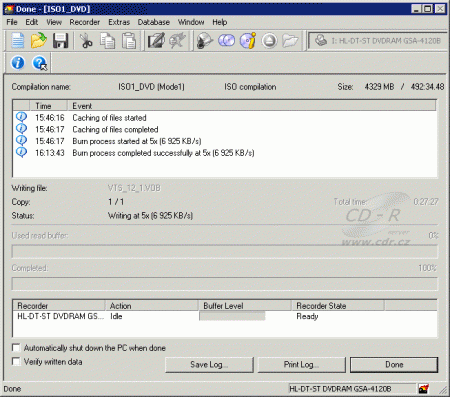Click the Paste clipboard icon
Image resolution: width=450 pixels, height=397 pixels.
(x=129, y=41)
